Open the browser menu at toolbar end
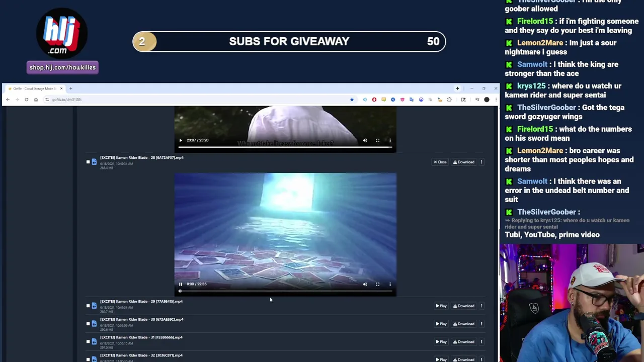Viewport: 644px width, 362px height. click(x=496, y=100)
